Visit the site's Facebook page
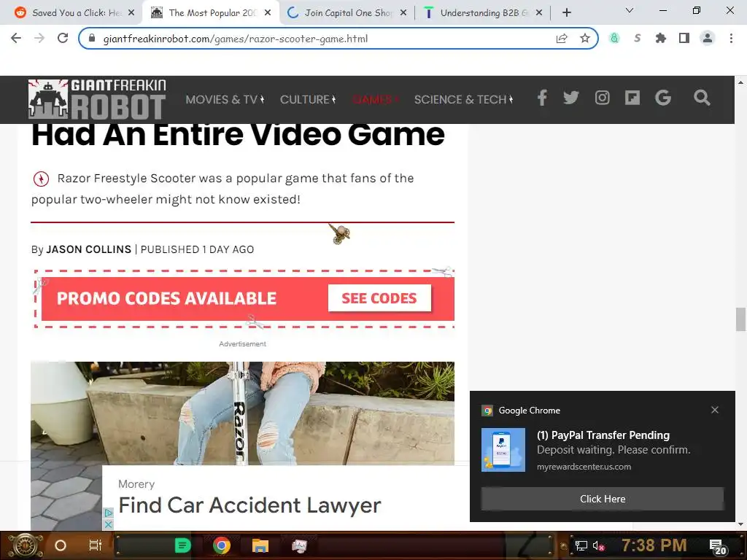This screenshot has width=747, height=560. click(x=542, y=98)
